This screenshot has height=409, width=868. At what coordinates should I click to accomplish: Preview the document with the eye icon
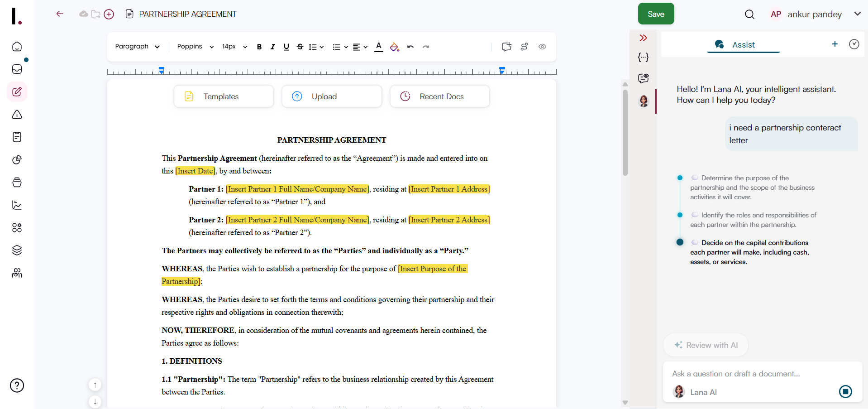click(542, 47)
